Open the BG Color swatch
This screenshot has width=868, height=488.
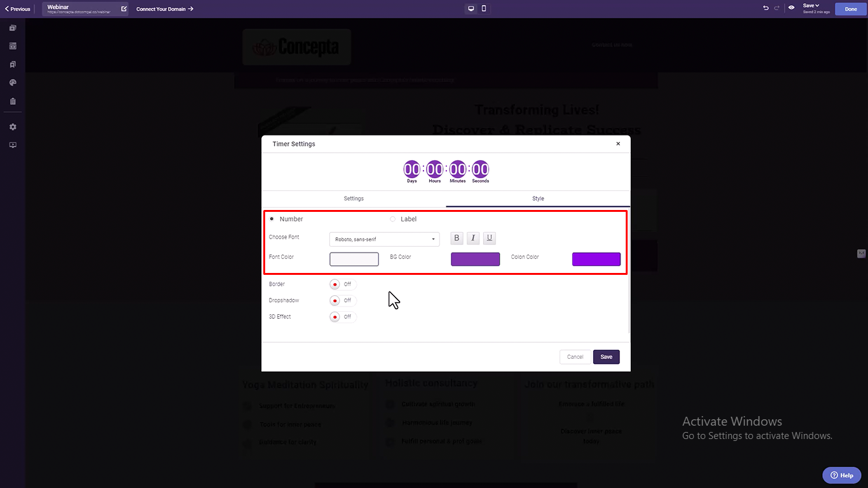click(475, 259)
